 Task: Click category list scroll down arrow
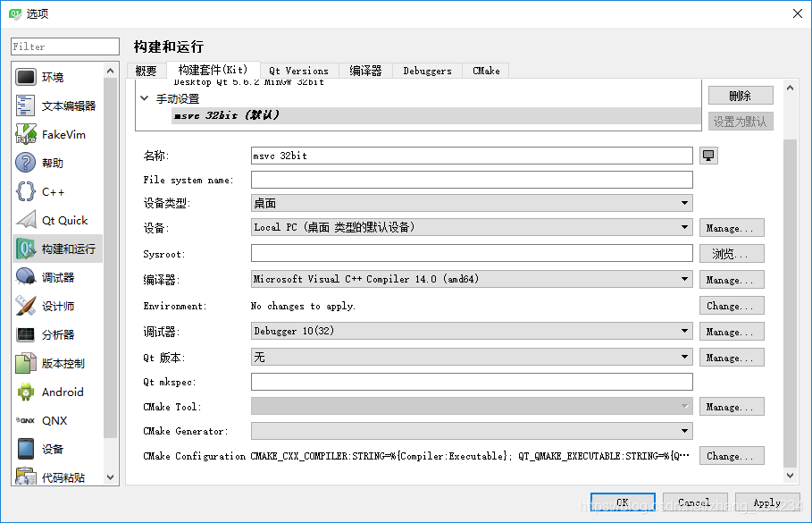(110, 477)
